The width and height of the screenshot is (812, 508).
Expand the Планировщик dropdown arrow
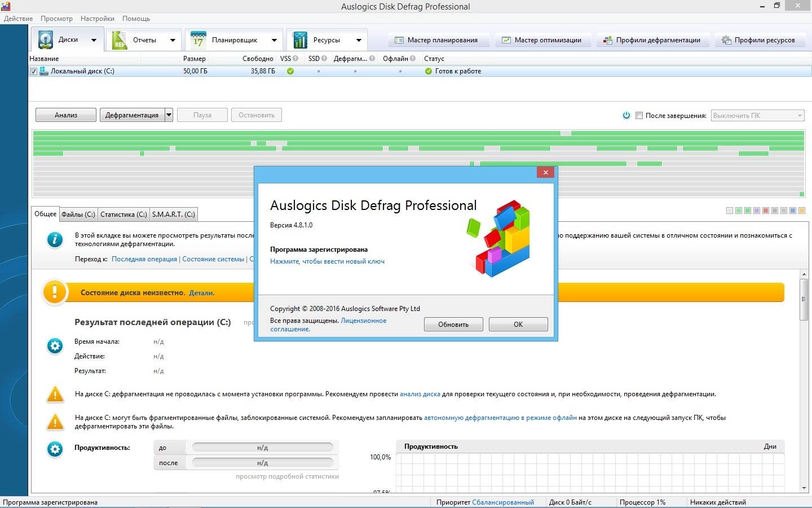274,40
